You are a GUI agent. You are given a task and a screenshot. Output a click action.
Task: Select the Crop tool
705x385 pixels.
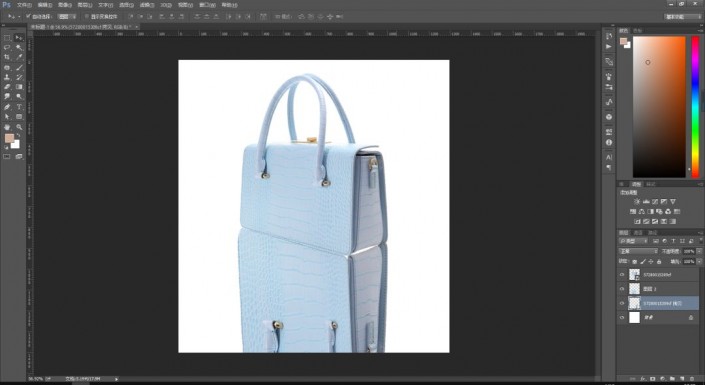coord(7,57)
